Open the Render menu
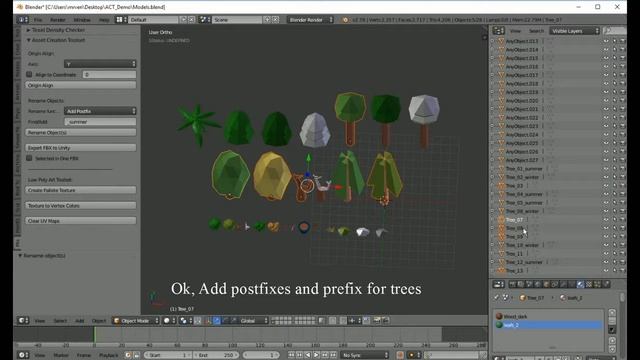640x360 pixels. [58, 20]
